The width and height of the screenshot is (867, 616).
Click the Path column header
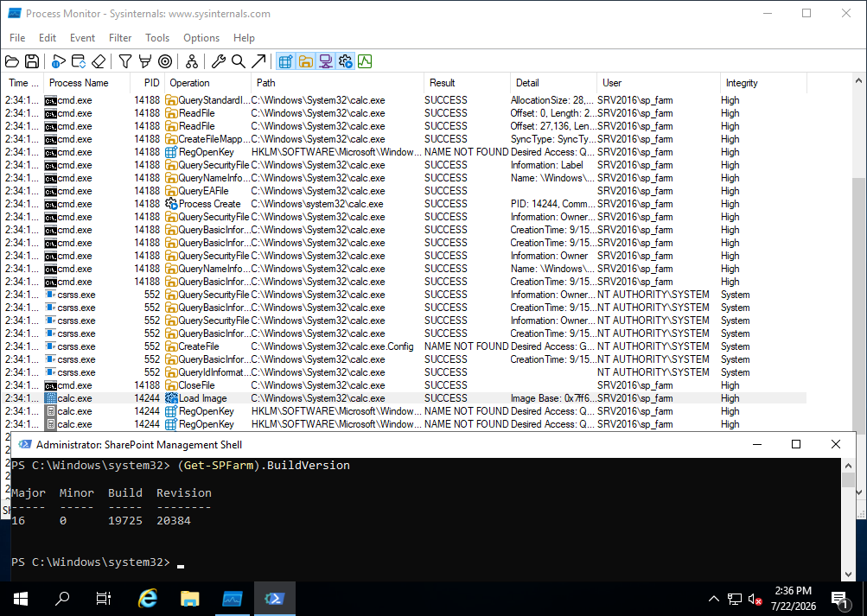337,83
